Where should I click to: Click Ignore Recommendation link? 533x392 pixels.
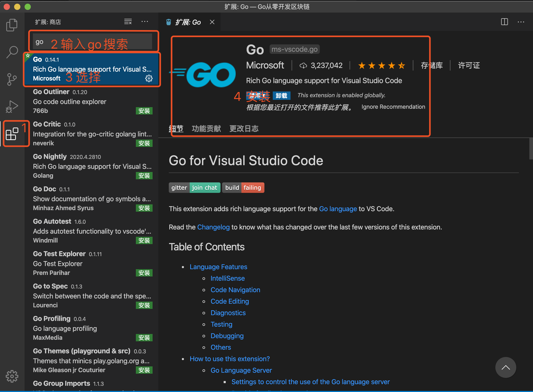(x=393, y=107)
